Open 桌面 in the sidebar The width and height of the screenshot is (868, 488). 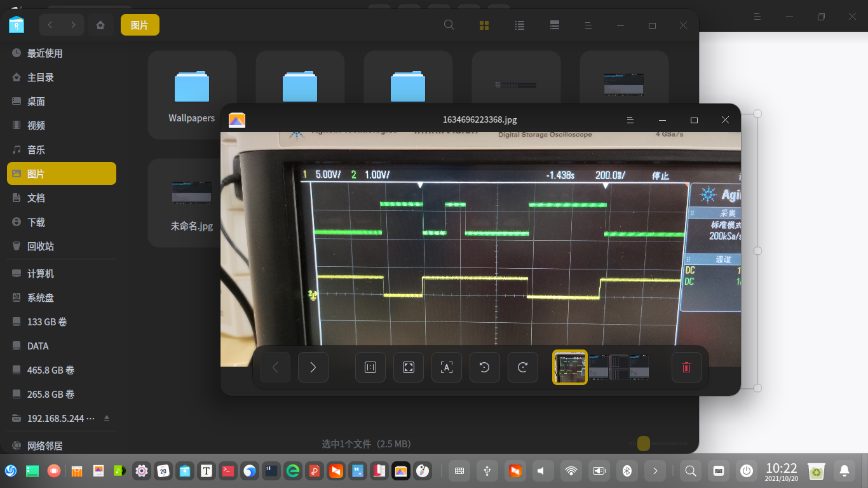[x=62, y=102]
